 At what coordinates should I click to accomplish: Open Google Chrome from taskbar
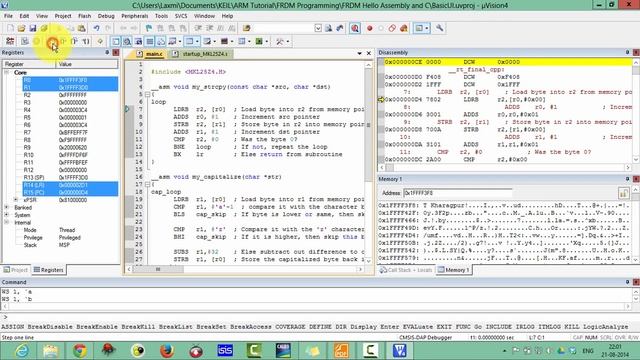pyautogui.click(x=80, y=351)
